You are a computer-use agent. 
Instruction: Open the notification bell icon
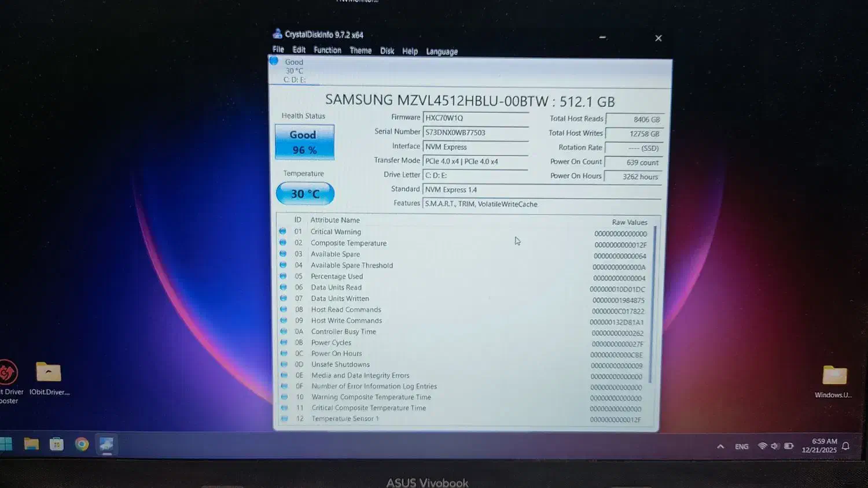tap(845, 446)
